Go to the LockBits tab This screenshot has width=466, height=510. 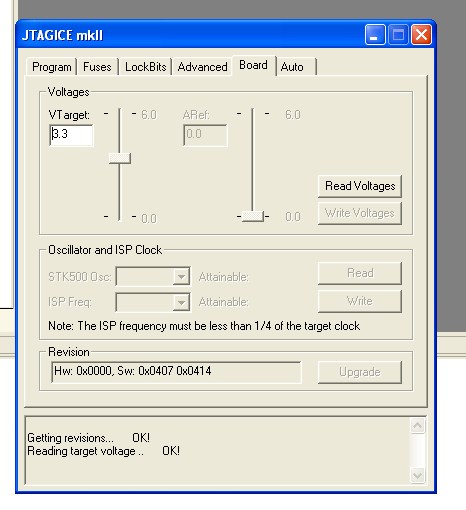coord(145,67)
